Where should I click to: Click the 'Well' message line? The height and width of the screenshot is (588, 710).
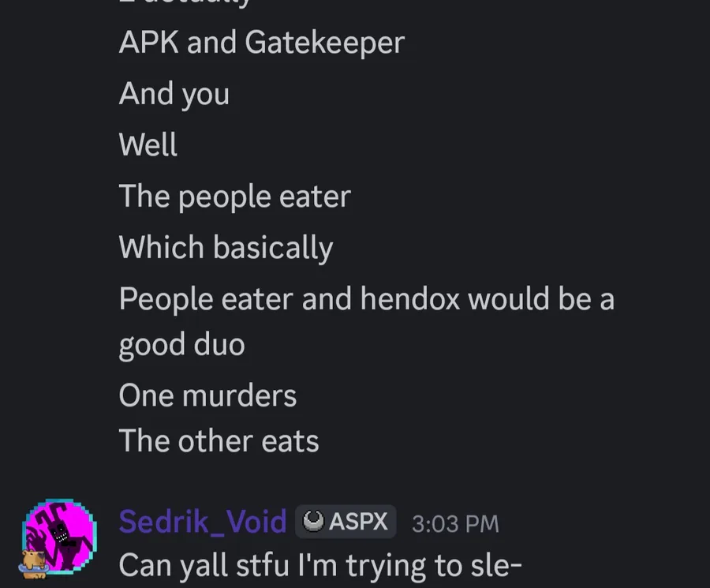[148, 145]
